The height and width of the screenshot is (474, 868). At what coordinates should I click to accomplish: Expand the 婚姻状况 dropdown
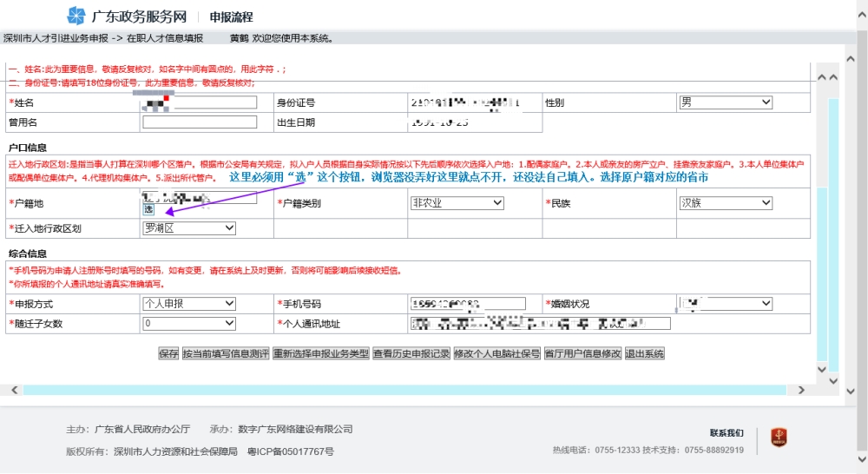coord(725,304)
